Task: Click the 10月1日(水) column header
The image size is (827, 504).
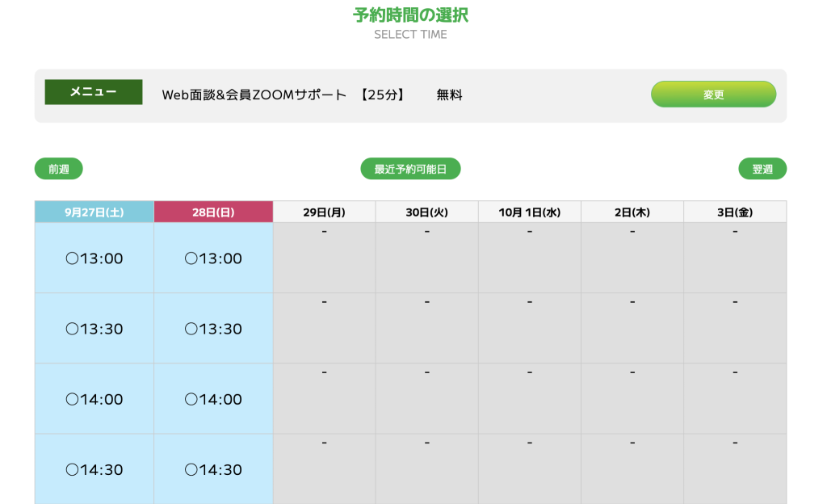Action: tap(529, 211)
